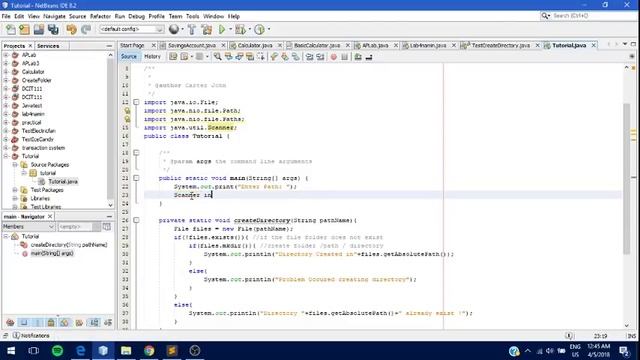Click the editor Find Selection magnifier icon
This screenshot has width=640, height=360.
pos(218,57)
